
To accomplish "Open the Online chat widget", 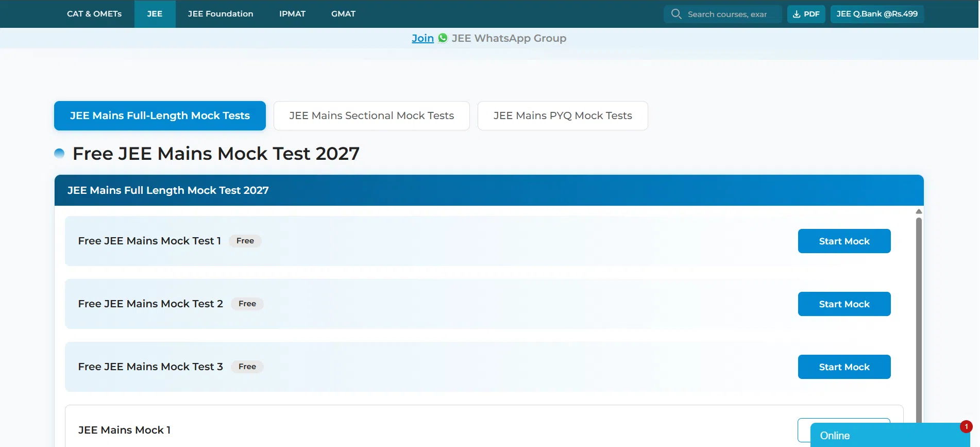I will coord(890,435).
